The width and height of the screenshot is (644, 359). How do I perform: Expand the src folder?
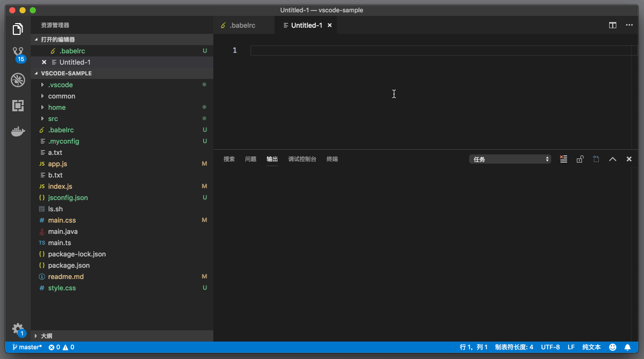pos(53,118)
